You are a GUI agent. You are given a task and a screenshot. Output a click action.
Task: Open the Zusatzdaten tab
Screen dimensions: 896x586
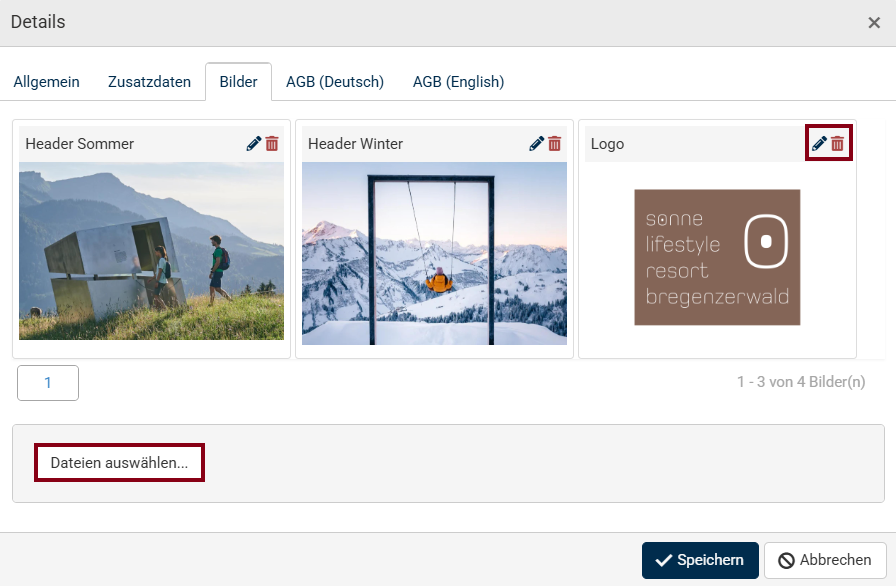[x=149, y=82]
